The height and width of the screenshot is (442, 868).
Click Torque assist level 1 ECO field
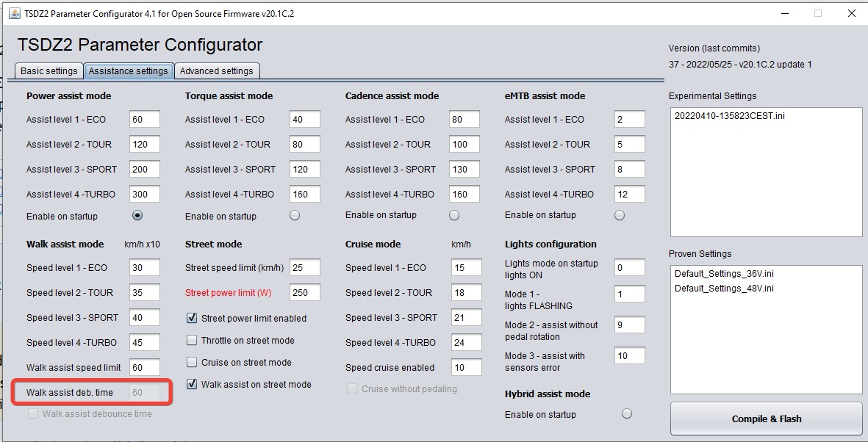point(304,119)
